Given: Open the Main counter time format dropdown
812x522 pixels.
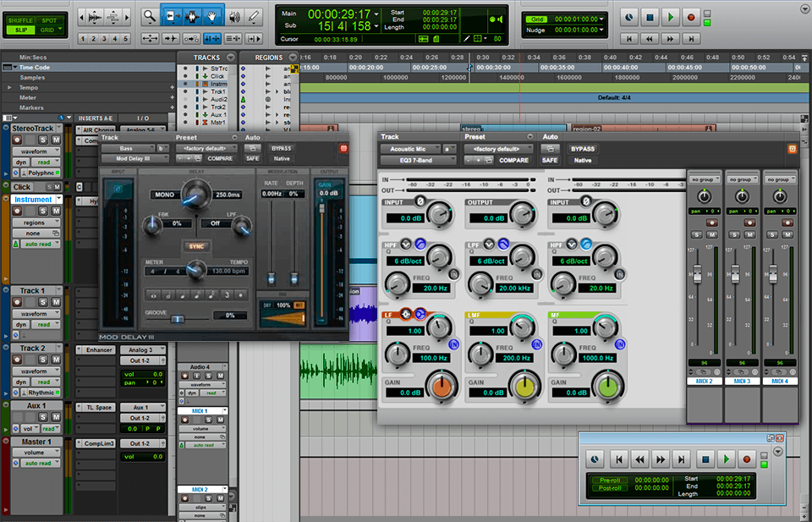Looking at the screenshot, I should point(376,14).
